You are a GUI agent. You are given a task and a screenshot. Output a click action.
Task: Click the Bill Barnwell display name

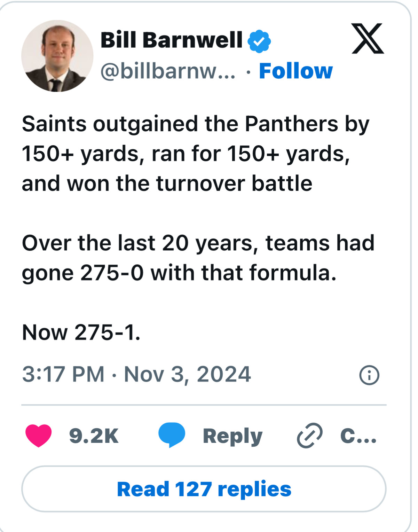tap(171, 40)
